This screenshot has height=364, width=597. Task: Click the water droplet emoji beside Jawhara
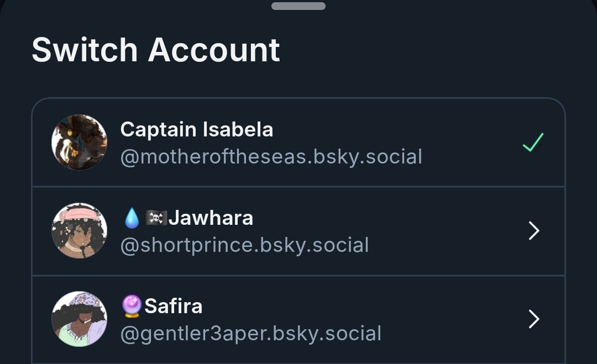tap(132, 218)
